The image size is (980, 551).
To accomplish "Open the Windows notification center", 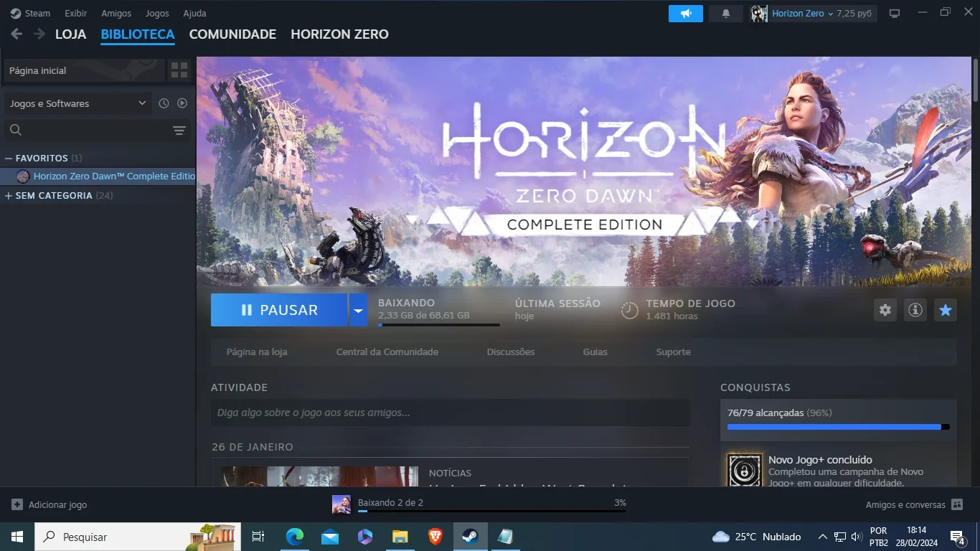I will point(958,537).
